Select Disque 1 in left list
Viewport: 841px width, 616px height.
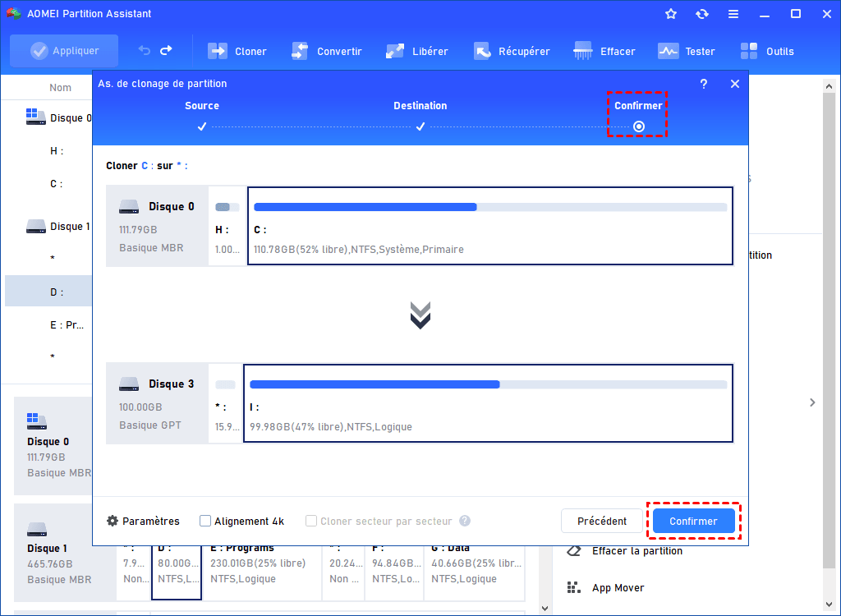tap(58, 227)
